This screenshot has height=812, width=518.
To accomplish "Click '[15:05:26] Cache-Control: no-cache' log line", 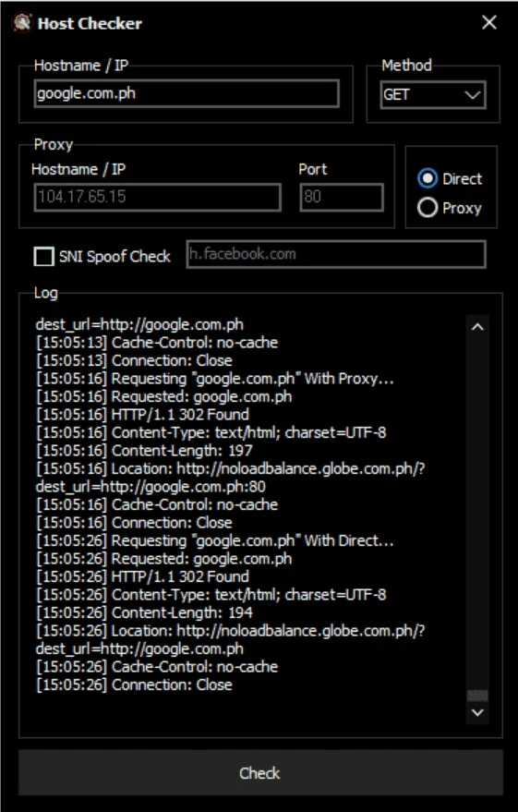I will (157, 666).
